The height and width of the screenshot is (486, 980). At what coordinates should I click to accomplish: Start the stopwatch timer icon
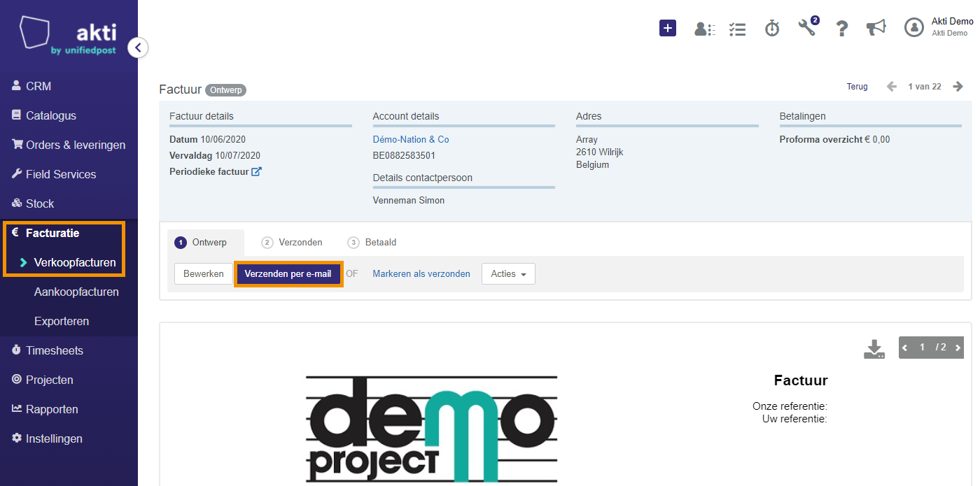coord(772,28)
